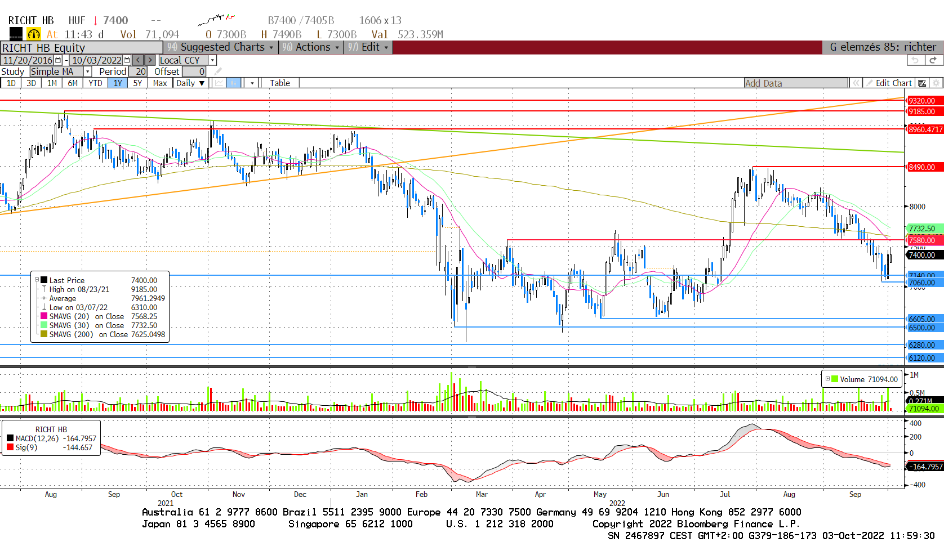Select the line chart type icon
The image size is (944, 560).
(219, 83)
